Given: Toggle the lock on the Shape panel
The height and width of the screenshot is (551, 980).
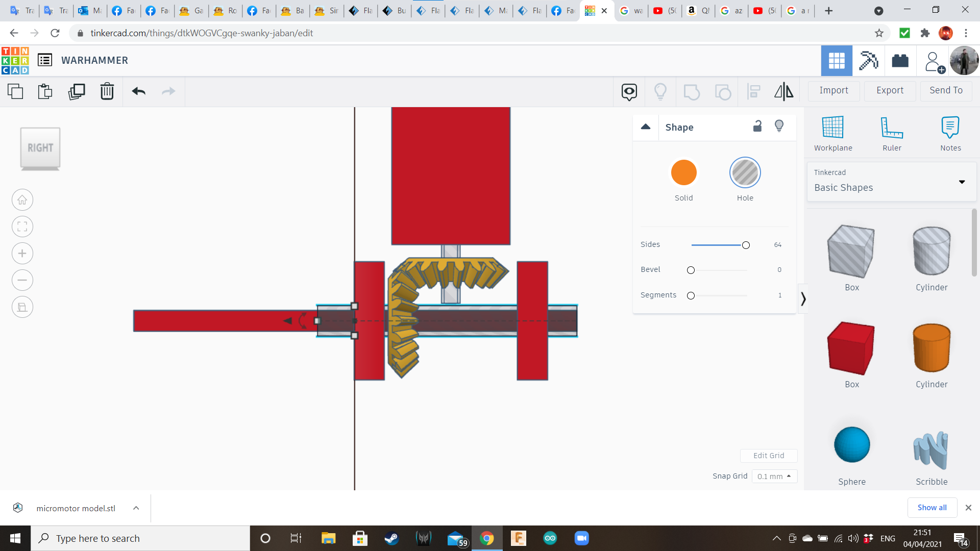Looking at the screenshot, I should tap(757, 126).
